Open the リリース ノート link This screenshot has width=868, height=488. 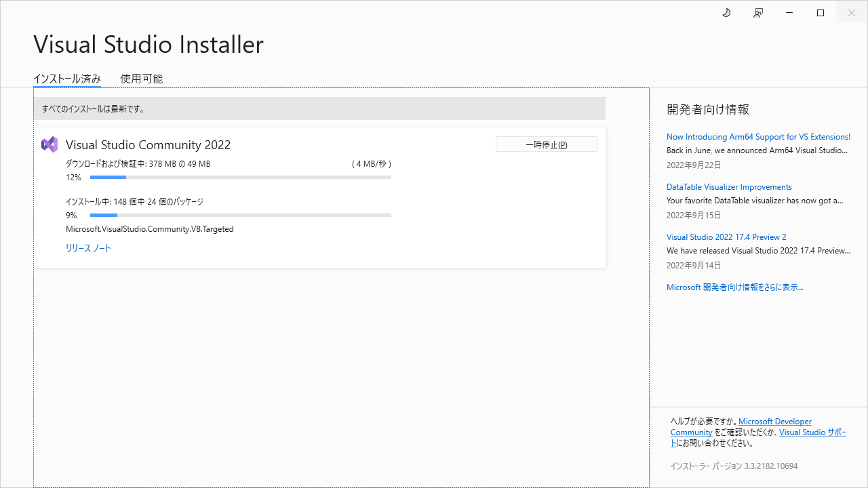[x=88, y=248]
